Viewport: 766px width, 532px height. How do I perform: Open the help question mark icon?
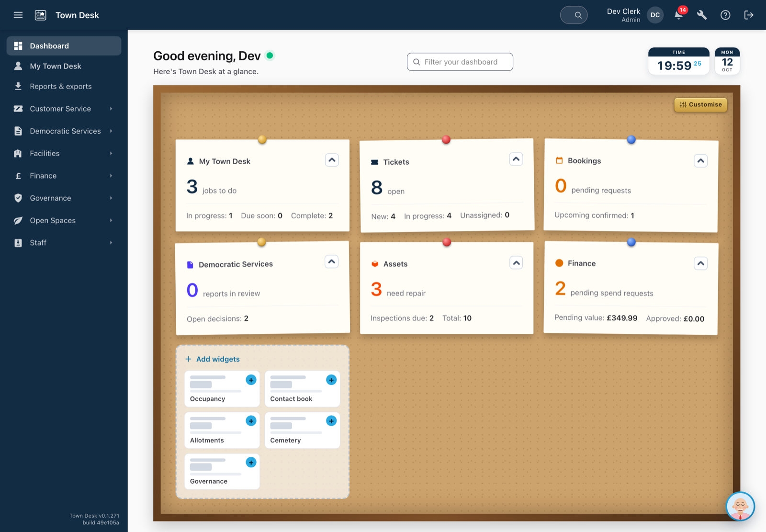(x=725, y=15)
